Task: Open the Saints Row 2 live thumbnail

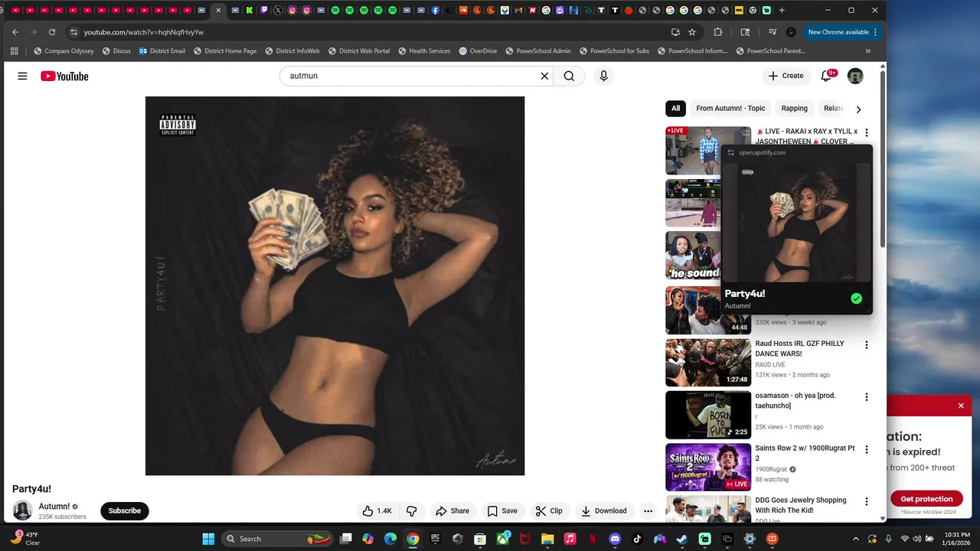Action: [708, 467]
